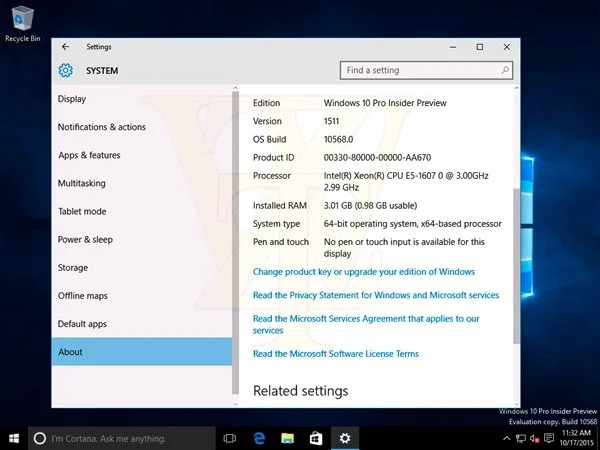Launch Microsoft Edge from the taskbar
600x450 pixels.
point(259,439)
